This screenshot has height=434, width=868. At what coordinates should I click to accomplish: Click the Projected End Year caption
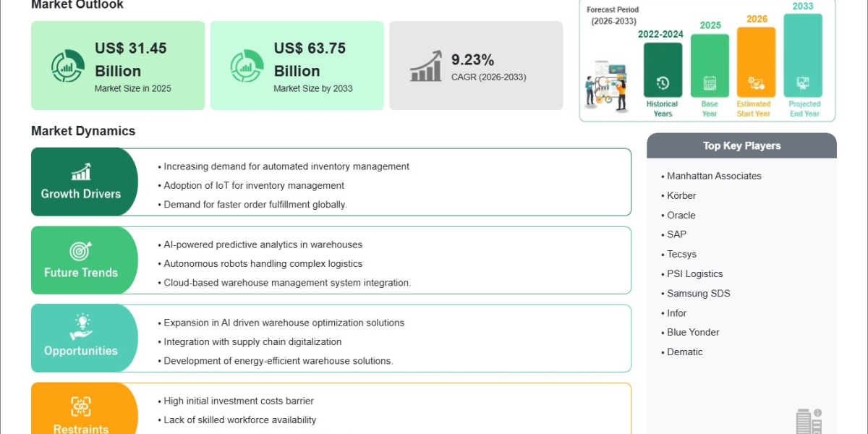coord(804,109)
